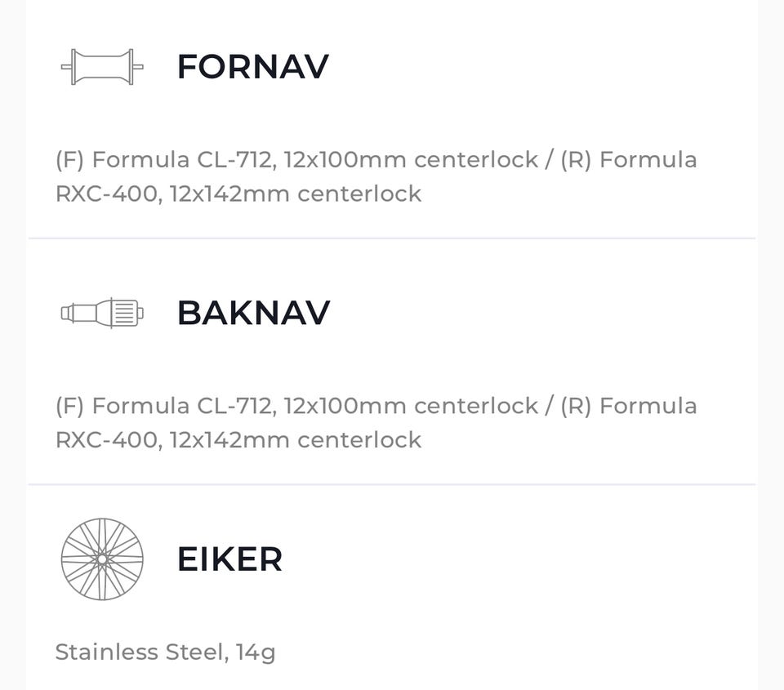Click the center hub of the wheel icon
The width and height of the screenshot is (784, 690).
pos(102,559)
